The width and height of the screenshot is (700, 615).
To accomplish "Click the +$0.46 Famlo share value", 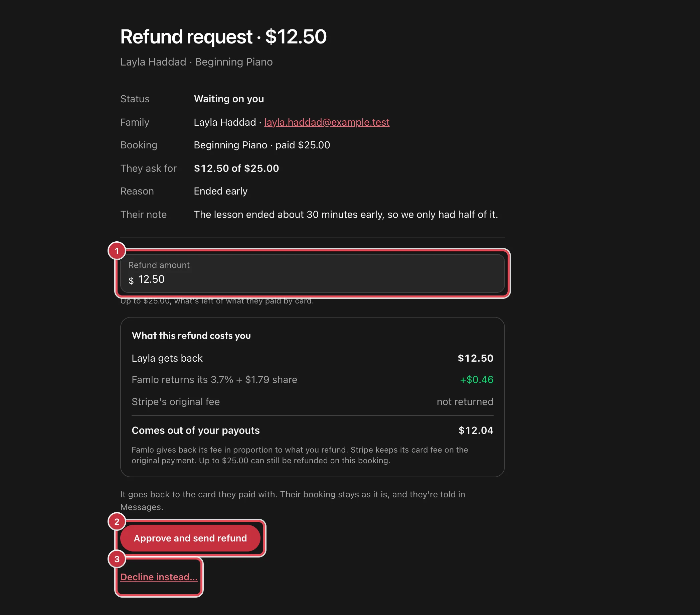I will tap(476, 379).
